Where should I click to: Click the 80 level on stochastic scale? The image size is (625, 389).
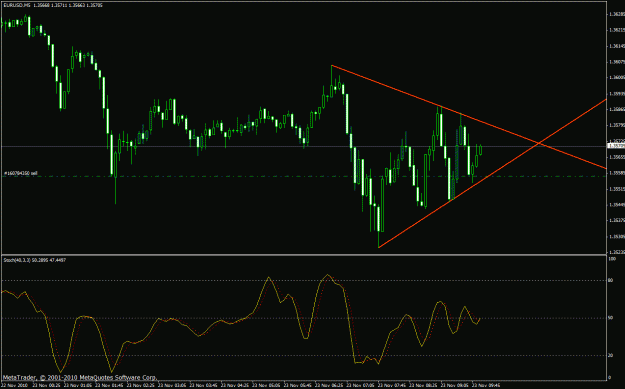pyautogui.click(x=611, y=281)
